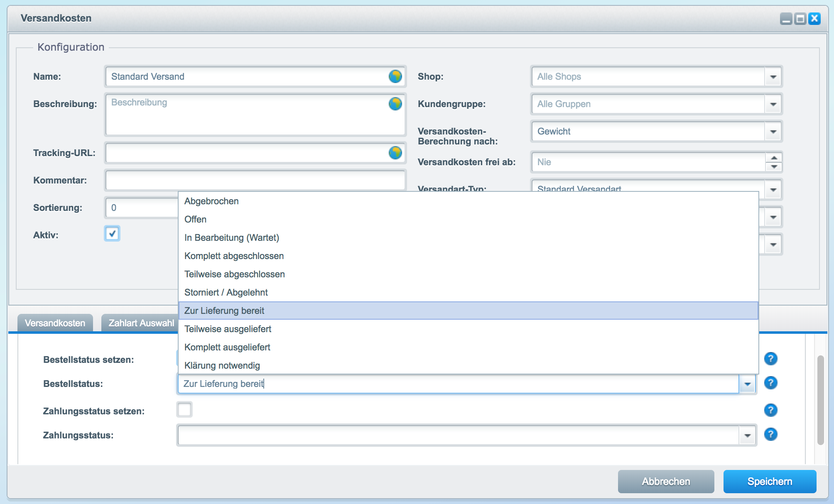Click the Sortierung number field

point(142,208)
